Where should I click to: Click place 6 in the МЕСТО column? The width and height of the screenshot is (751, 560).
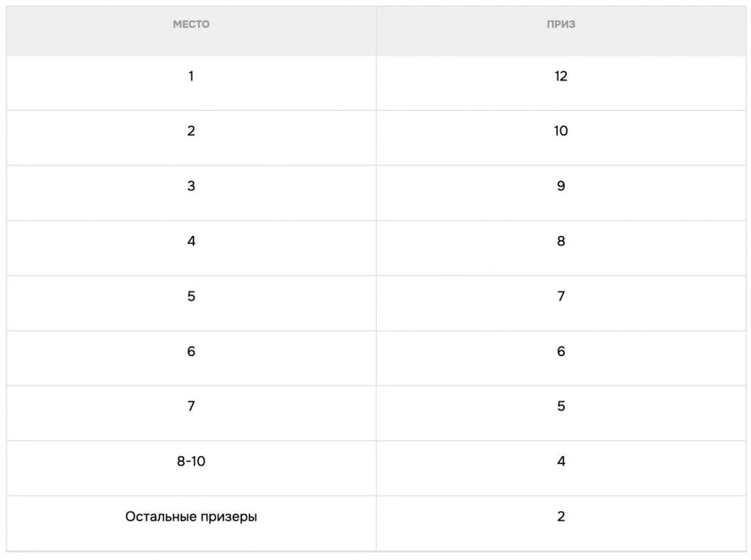point(191,351)
